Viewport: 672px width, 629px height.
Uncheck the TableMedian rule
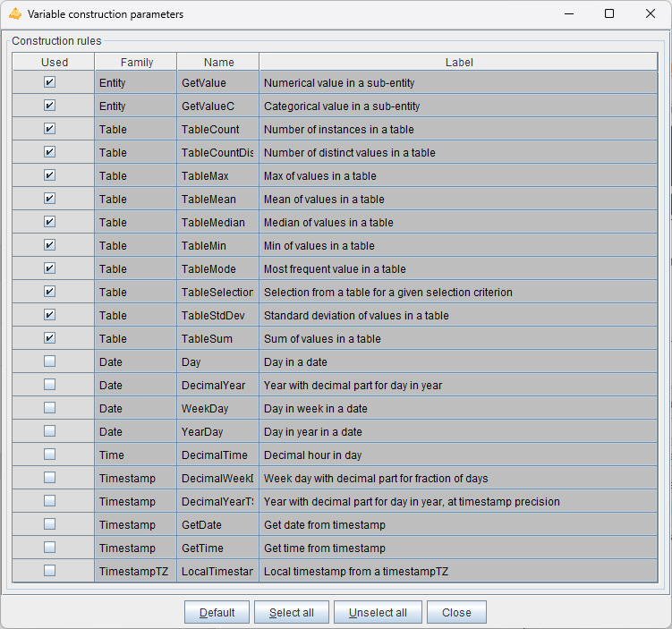click(x=50, y=222)
